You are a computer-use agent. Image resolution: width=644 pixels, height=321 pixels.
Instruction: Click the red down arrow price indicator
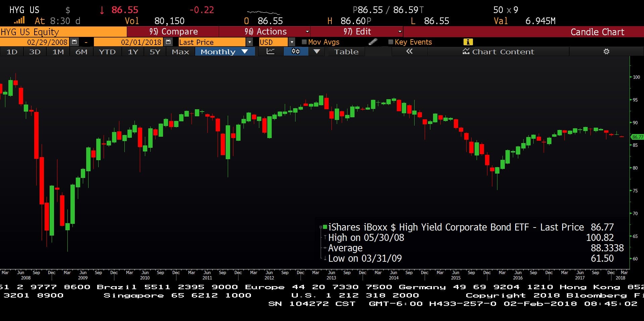pyautogui.click(x=102, y=10)
